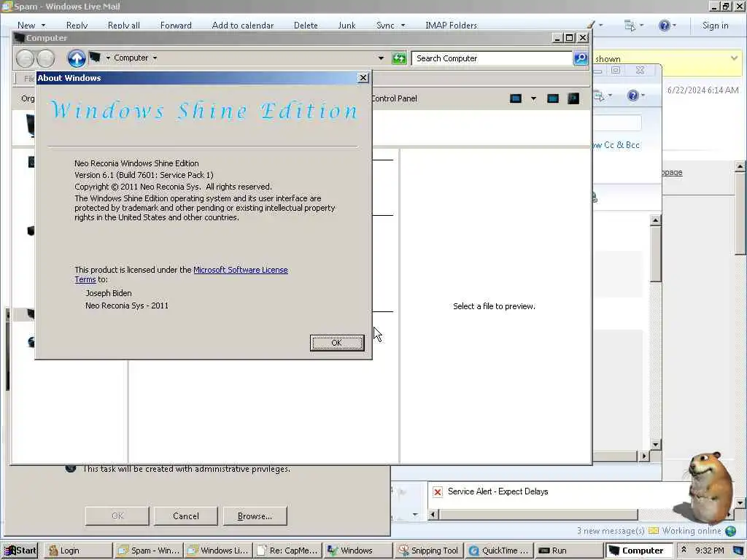
Task: Refresh the Computer window address bar
Action: tap(399, 58)
